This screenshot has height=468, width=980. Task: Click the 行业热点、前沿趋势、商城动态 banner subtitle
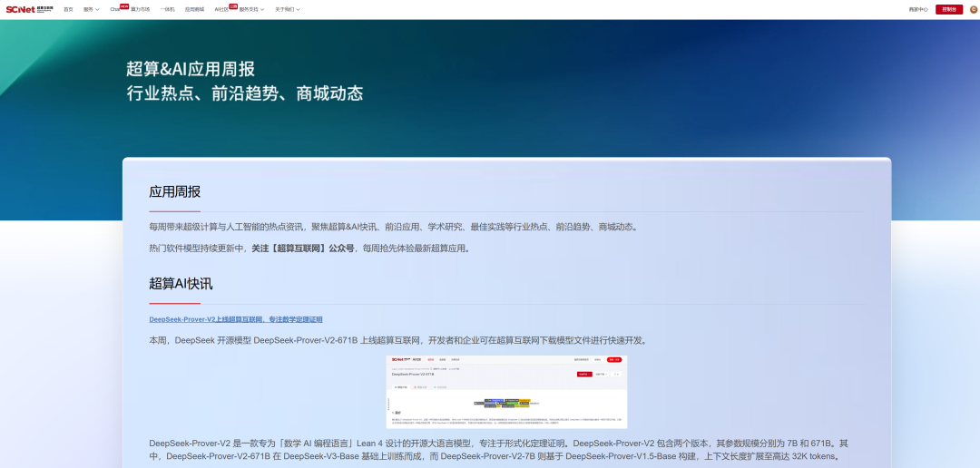click(244, 93)
